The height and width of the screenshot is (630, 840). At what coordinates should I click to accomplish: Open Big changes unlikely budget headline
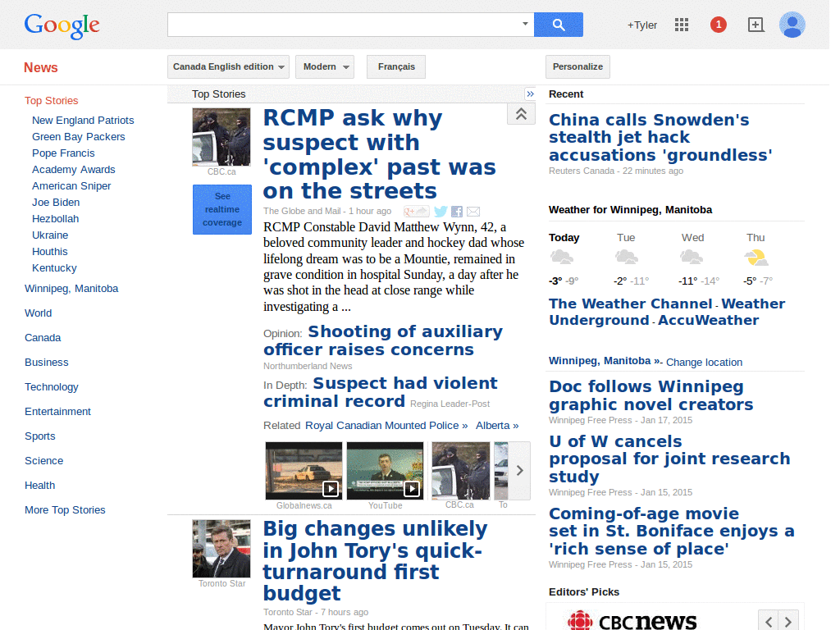click(x=375, y=561)
